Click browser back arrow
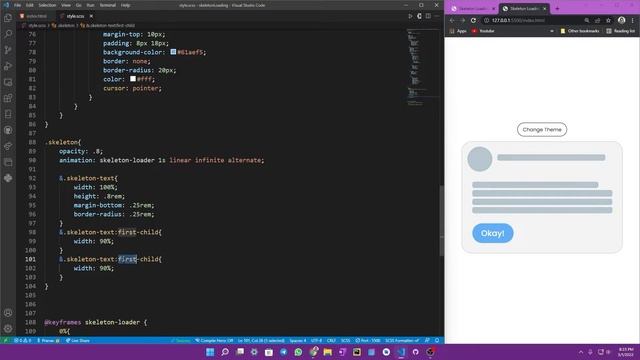The image size is (640, 360). 452,20
